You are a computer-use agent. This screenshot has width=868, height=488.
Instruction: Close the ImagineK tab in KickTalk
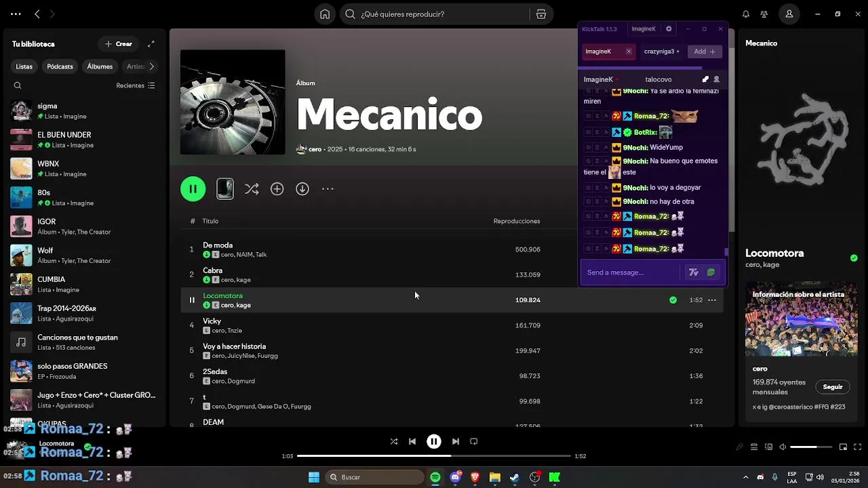coord(629,52)
